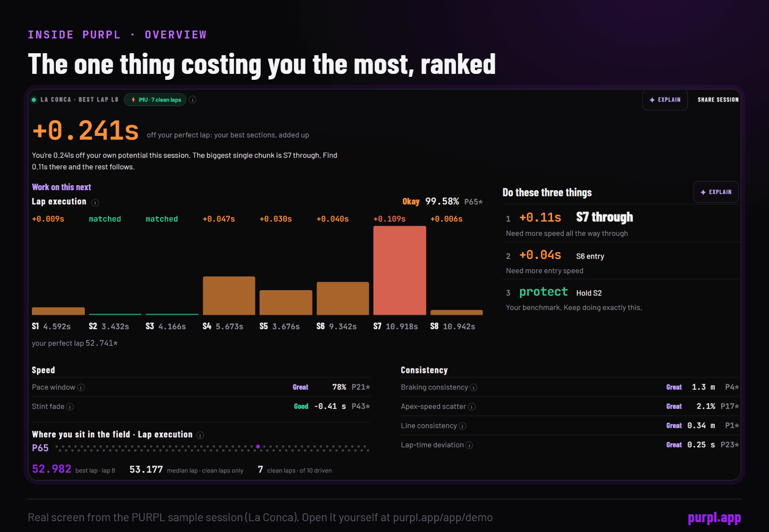Select the Pace window 78% value
Screen dimensions: 769x532
339,387
